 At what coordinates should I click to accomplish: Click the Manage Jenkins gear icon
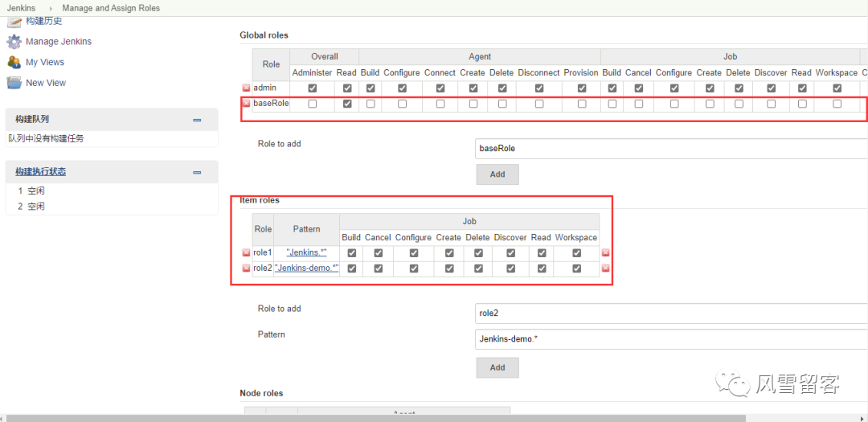point(14,42)
